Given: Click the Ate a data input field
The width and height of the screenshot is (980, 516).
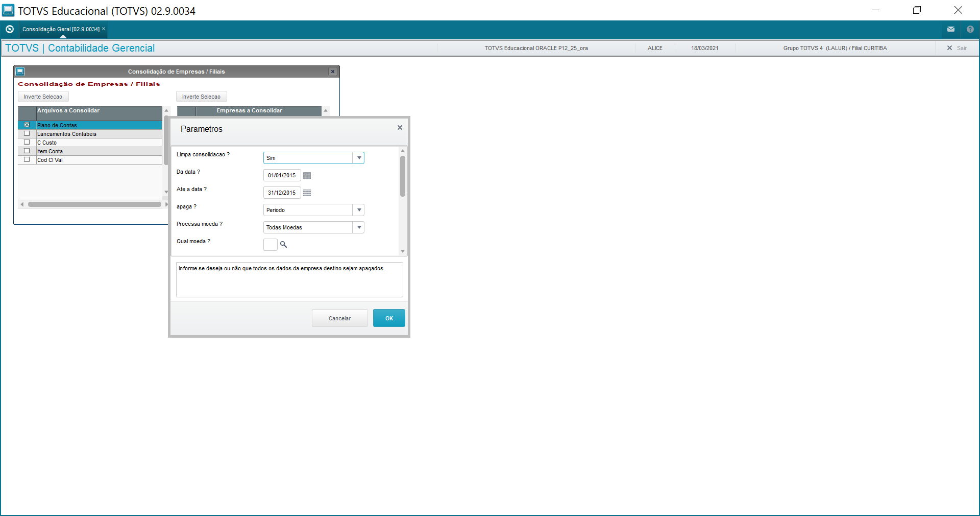Looking at the screenshot, I should click(282, 193).
